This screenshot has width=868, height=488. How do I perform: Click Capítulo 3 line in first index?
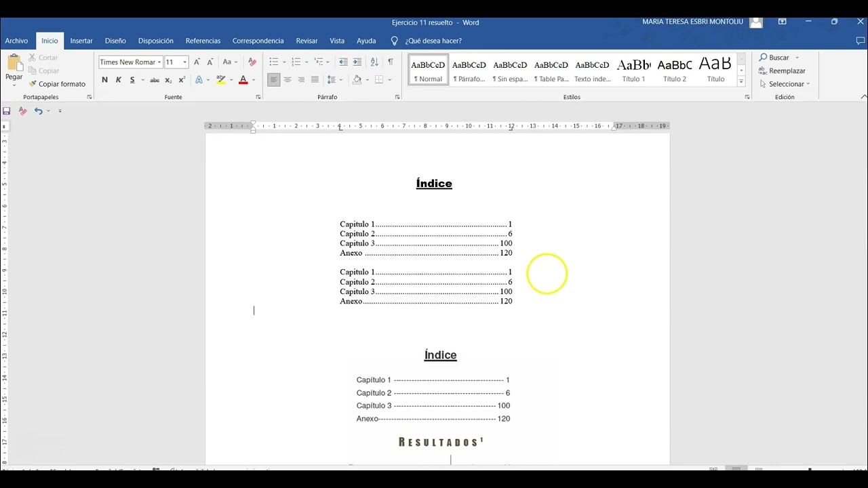point(426,243)
